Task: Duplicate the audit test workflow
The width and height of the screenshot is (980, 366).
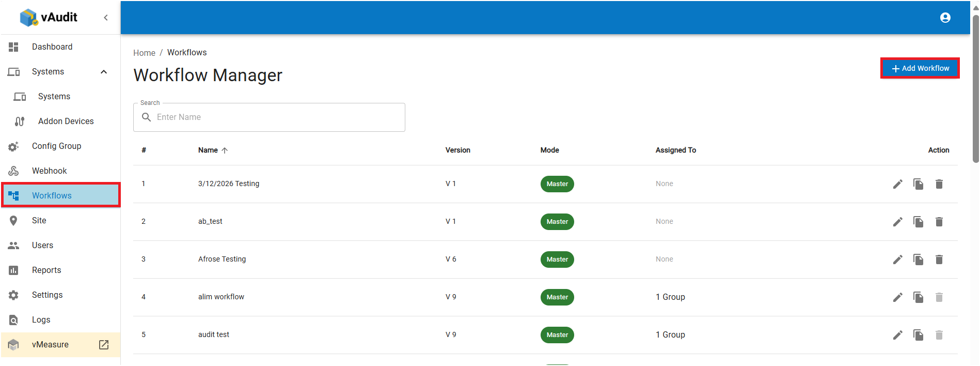Action: tap(918, 335)
